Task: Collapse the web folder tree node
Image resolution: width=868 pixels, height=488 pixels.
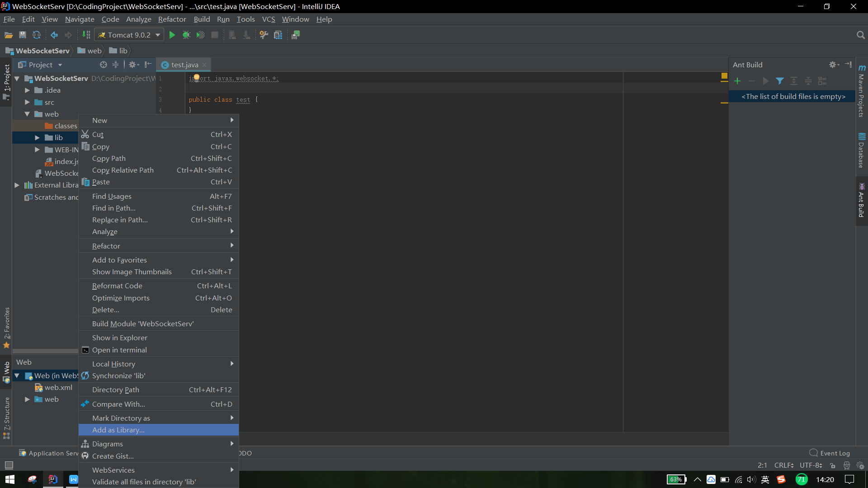Action: tap(27, 114)
